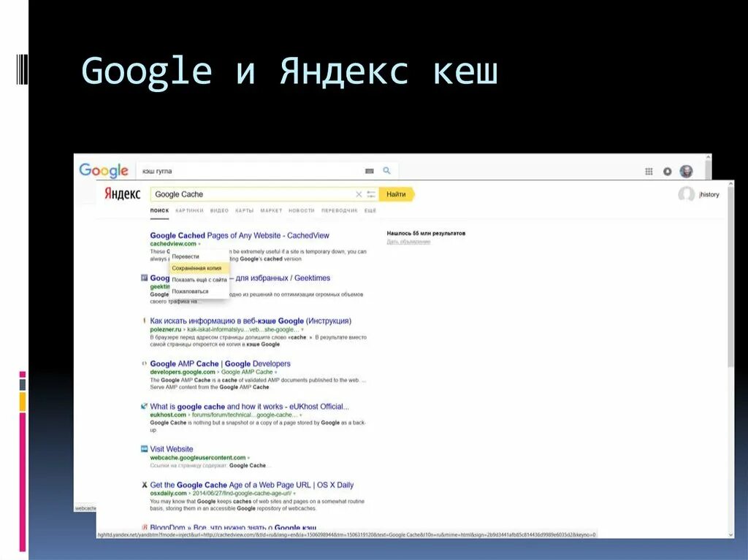This screenshot has height=560, width=748.
Task: Open the Google account avatar
Action: click(686, 172)
